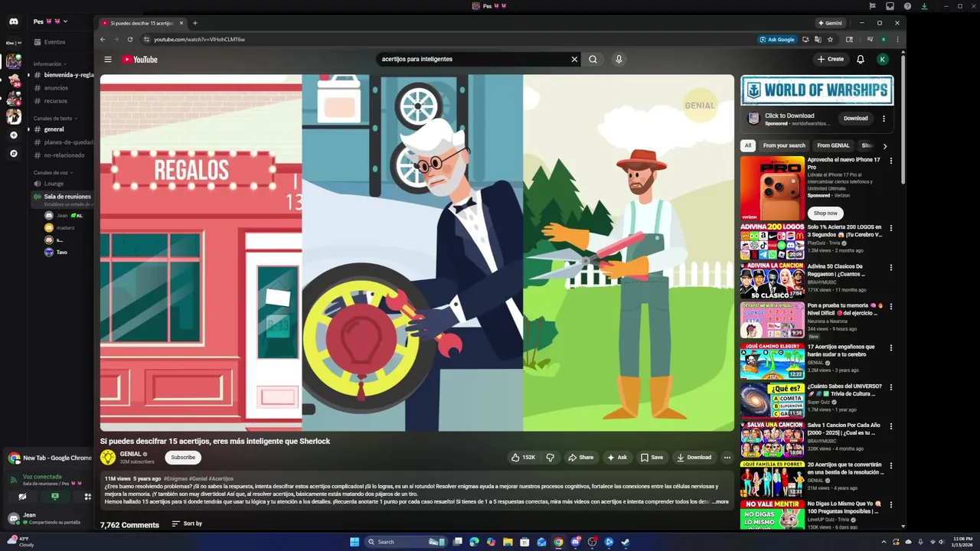980x551 pixels.
Task: Show more filter chips with the arrow
Action: point(885,145)
